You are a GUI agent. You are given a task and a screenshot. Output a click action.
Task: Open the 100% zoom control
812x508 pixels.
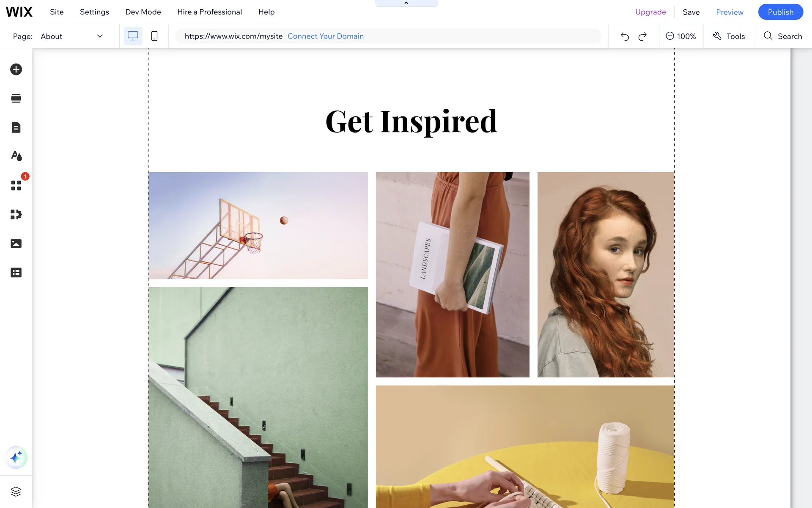(x=681, y=36)
